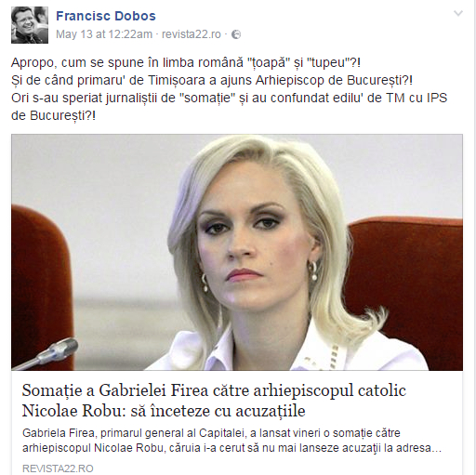The height and width of the screenshot is (475, 476).
Task: Click post line "Ori s-au speriat jurnaliștii"
Action: [230, 99]
